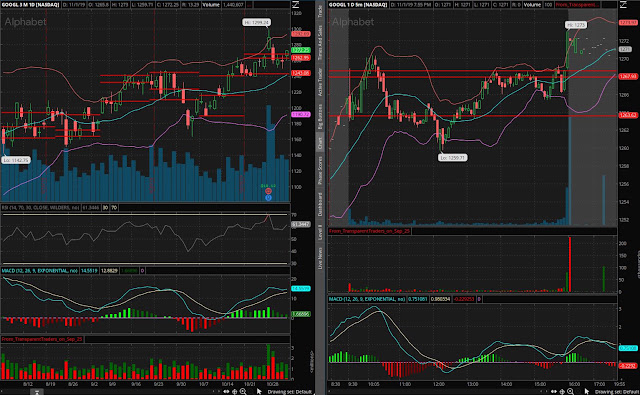Image resolution: width=640 pixels, height=395 pixels.
Task: Open the GOOGL 3M 1D symbol selector
Action: coord(31,4)
